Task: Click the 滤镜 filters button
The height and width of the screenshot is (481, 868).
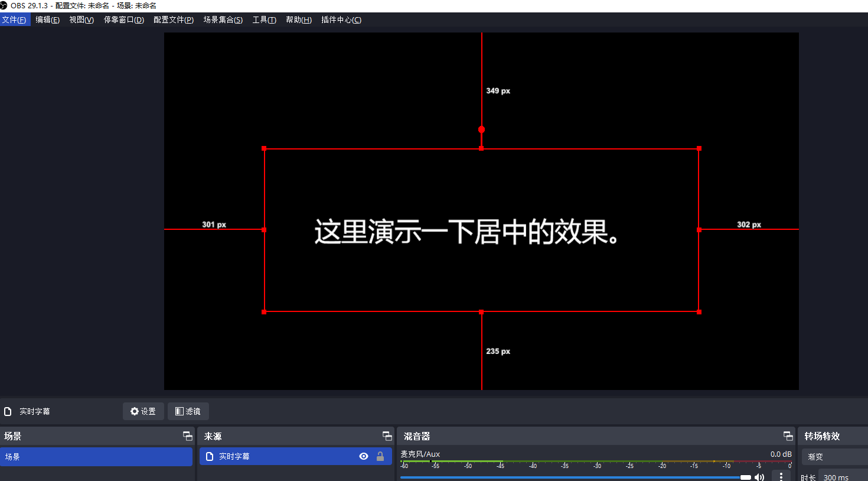Action: pyautogui.click(x=188, y=411)
